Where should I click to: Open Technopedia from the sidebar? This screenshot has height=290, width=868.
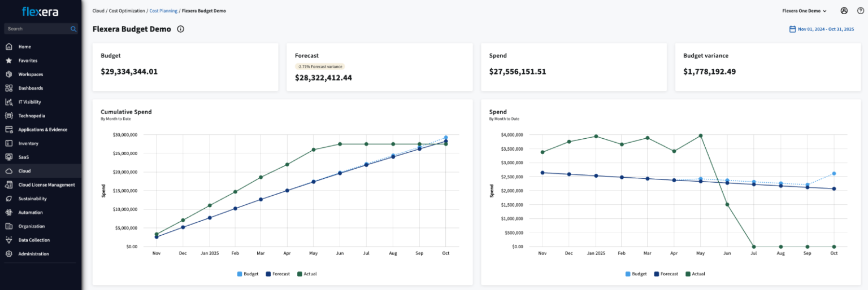coord(32,116)
